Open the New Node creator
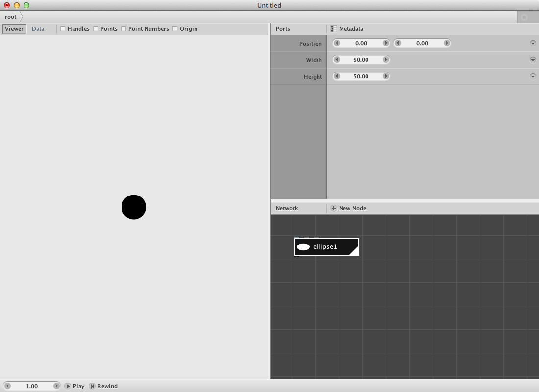The width and height of the screenshot is (539, 392). pyautogui.click(x=348, y=208)
